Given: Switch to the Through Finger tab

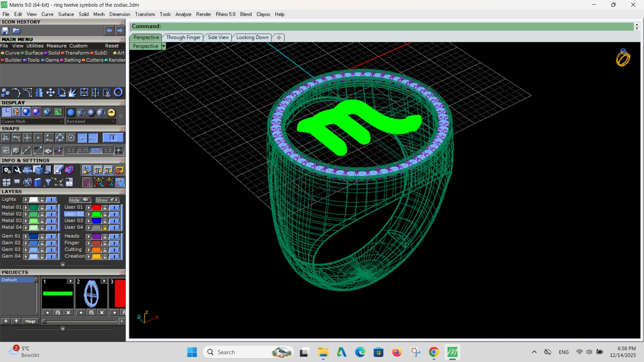Looking at the screenshot, I should (183, 37).
